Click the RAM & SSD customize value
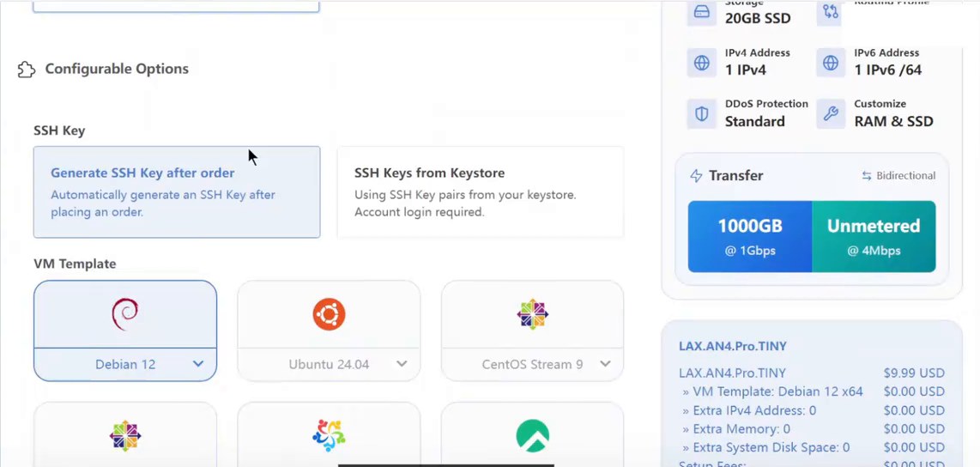Screen dimensions: 980x467 click(893, 121)
